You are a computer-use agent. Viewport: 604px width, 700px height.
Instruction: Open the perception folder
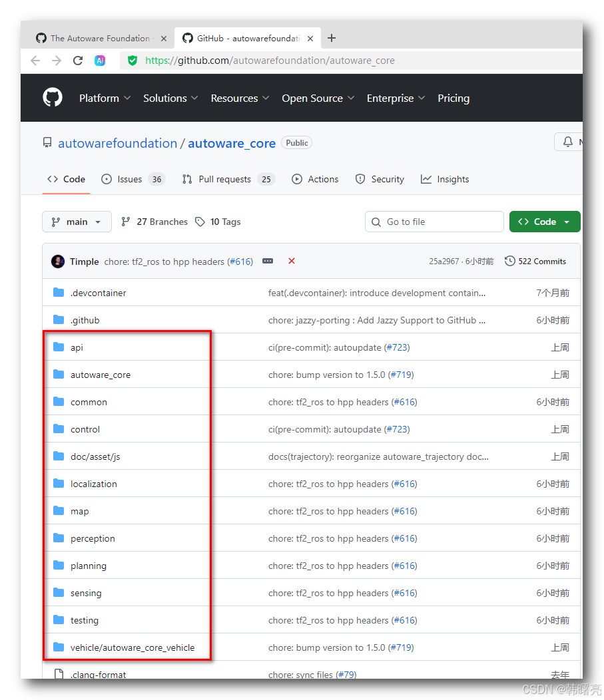93,538
